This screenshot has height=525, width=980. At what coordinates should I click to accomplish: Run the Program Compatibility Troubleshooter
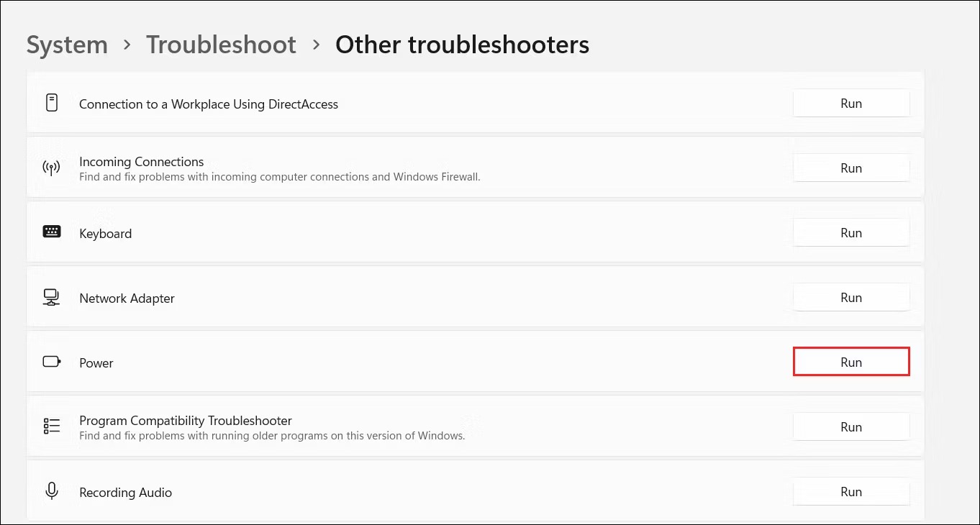coord(851,427)
